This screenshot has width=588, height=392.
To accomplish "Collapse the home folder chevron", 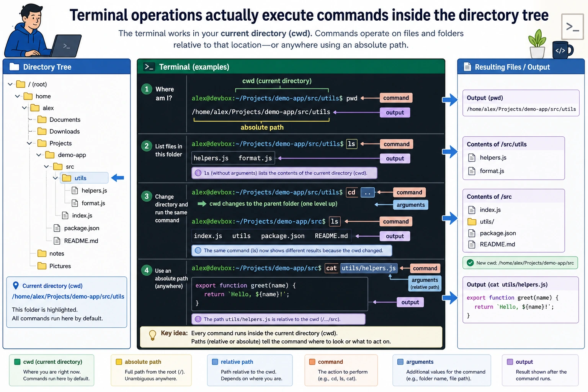I will pos(17,96).
